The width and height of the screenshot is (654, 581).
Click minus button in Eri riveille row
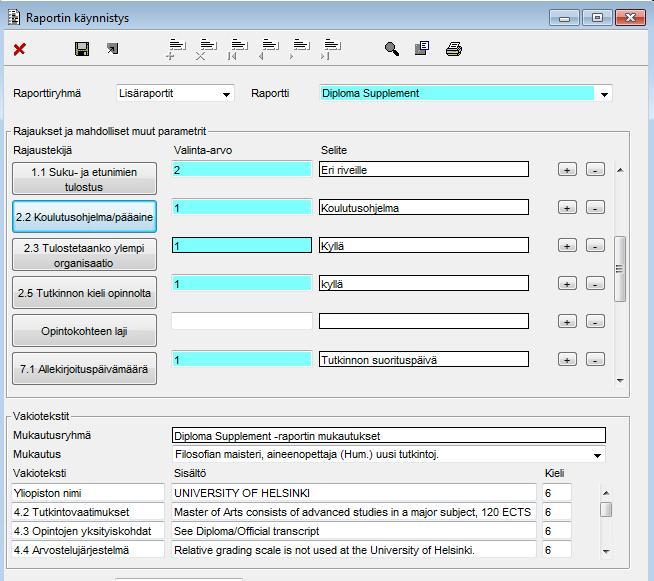595,170
